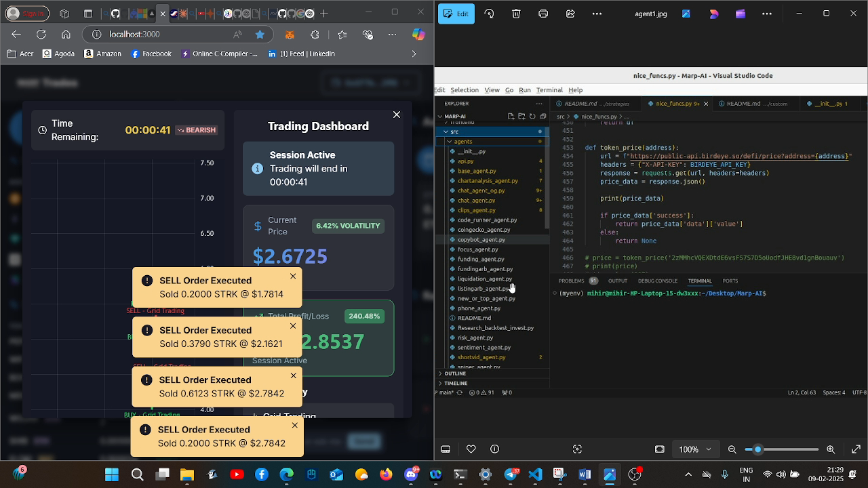Image resolution: width=868 pixels, height=488 pixels.
Task: Dismiss the Sold 0.2000 STRK @ $2.7842 toast
Action: tap(294, 425)
